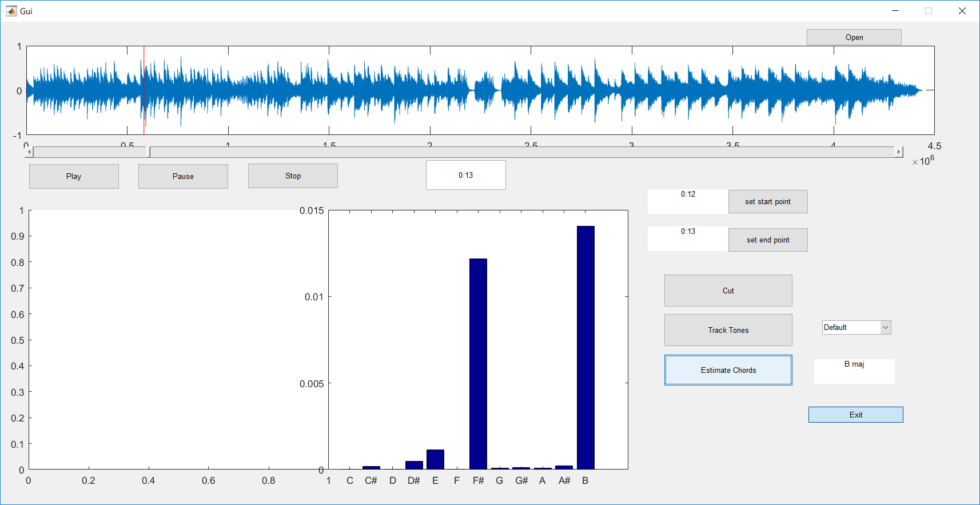This screenshot has height=505, width=980.
Task: Pause the audio playback
Action: 183,176
